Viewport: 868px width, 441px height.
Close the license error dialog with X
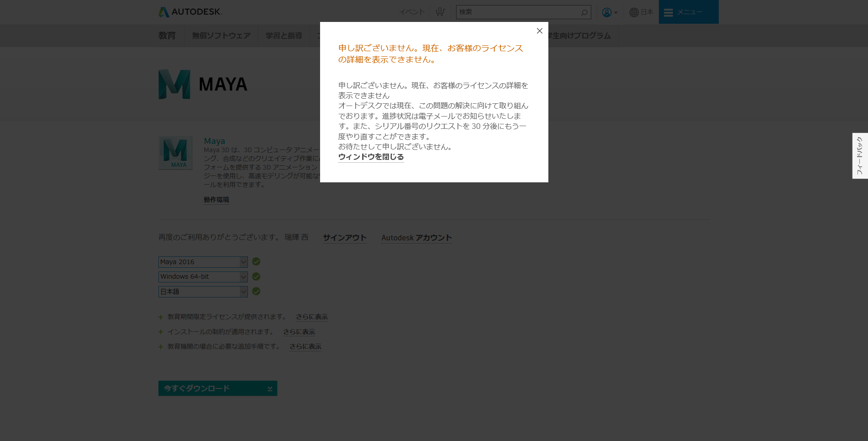(x=539, y=31)
